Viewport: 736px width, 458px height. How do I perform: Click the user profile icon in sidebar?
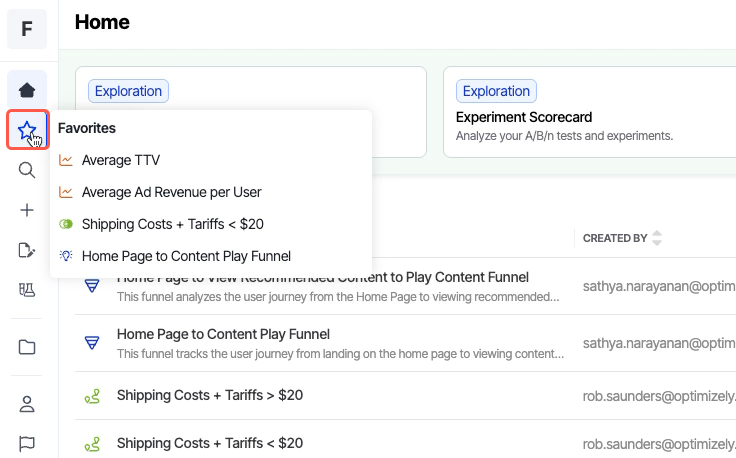click(x=27, y=404)
